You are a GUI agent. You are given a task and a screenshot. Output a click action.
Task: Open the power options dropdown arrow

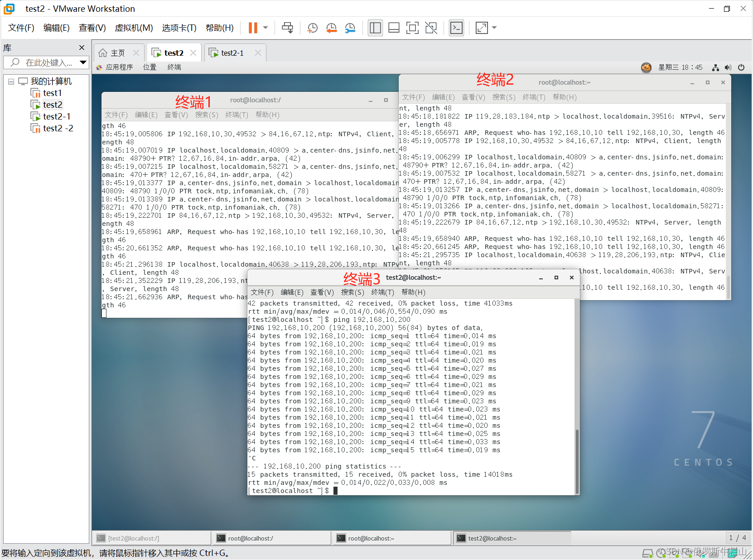coord(265,28)
